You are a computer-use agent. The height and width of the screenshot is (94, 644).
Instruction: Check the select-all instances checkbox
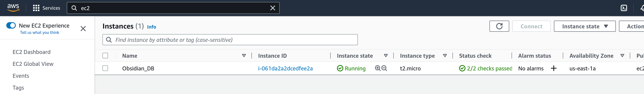pos(105,56)
